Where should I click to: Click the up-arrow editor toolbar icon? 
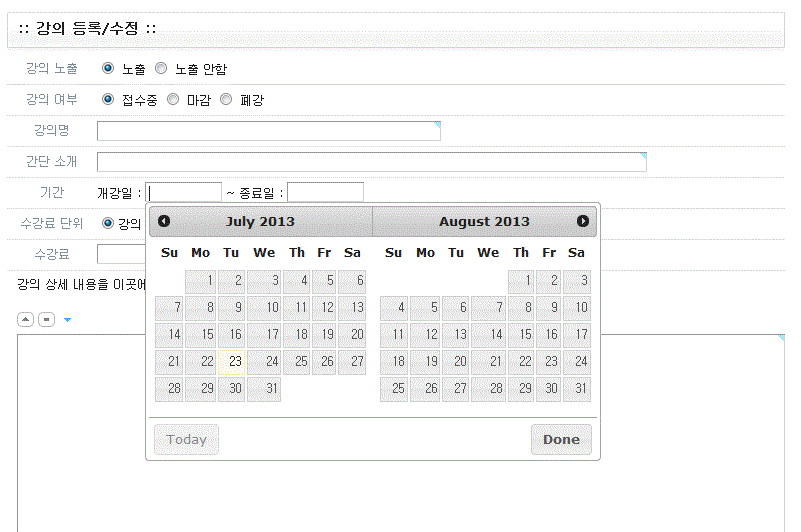pyautogui.click(x=26, y=320)
